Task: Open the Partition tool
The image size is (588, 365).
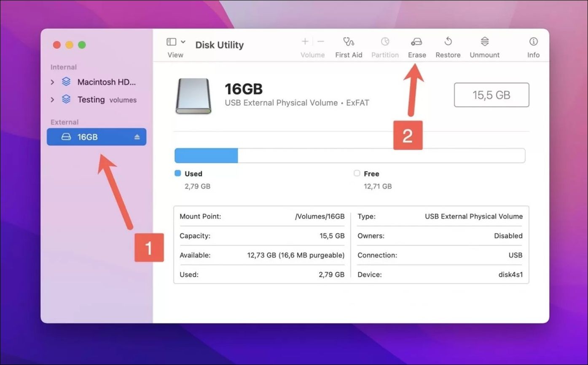Action: pyautogui.click(x=385, y=41)
